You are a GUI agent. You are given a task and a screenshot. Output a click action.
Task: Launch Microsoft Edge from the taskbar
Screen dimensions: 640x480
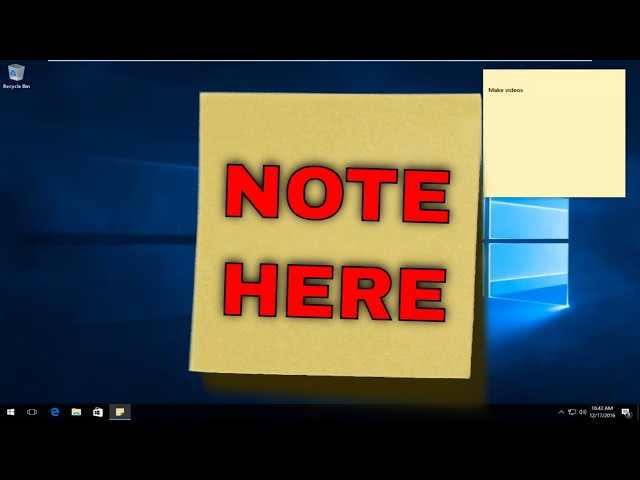click(55, 412)
